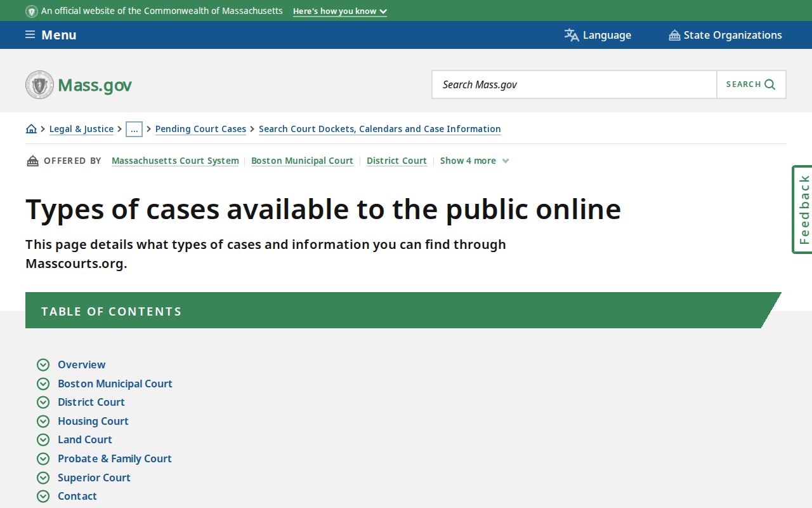
Task: Click the circled arrow beside Overview
Action: point(43,364)
